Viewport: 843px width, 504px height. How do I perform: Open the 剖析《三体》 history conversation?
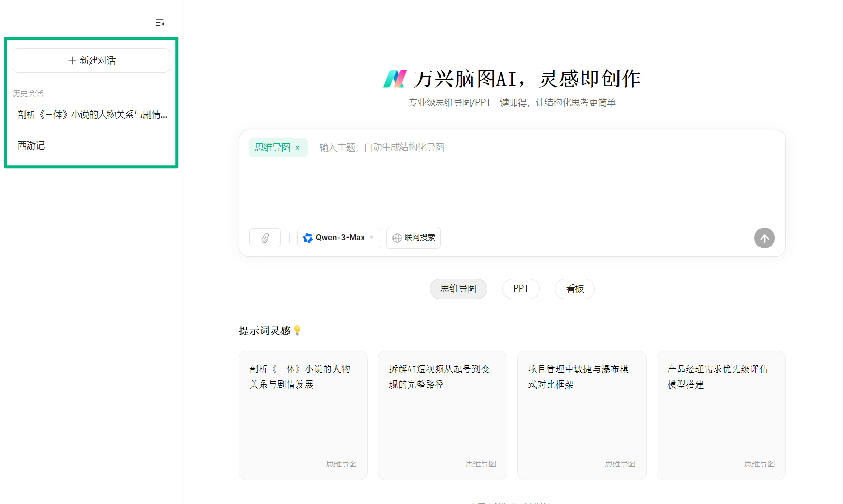click(92, 115)
